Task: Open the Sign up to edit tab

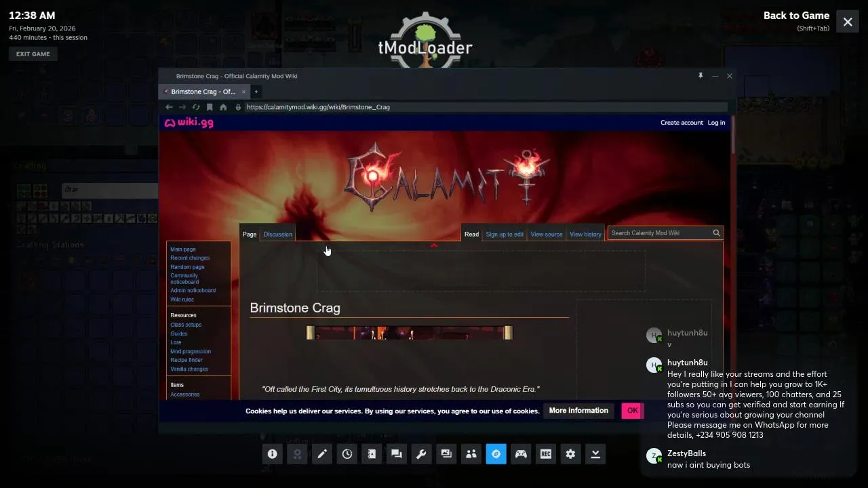Action: coord(505,235)
